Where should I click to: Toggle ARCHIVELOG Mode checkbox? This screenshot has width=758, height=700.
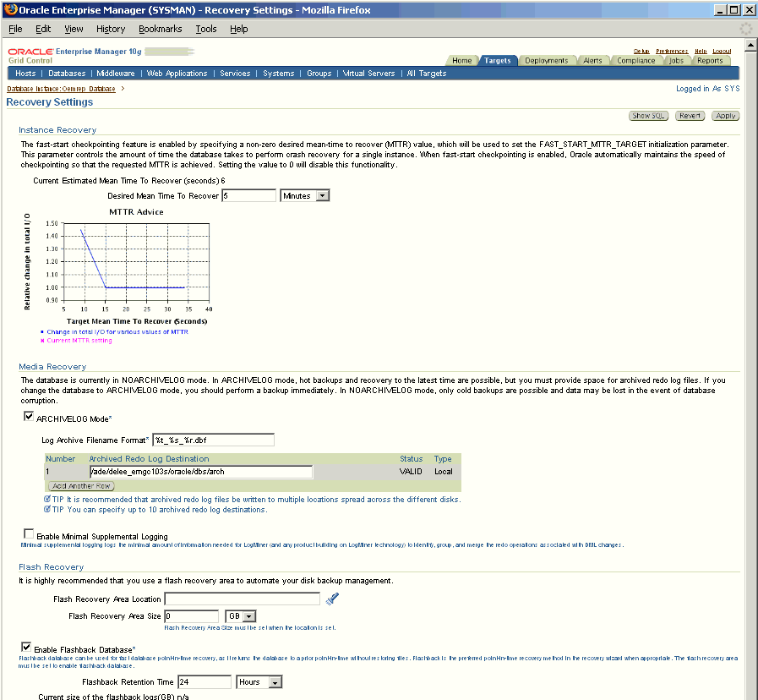(x=29, y=417)
